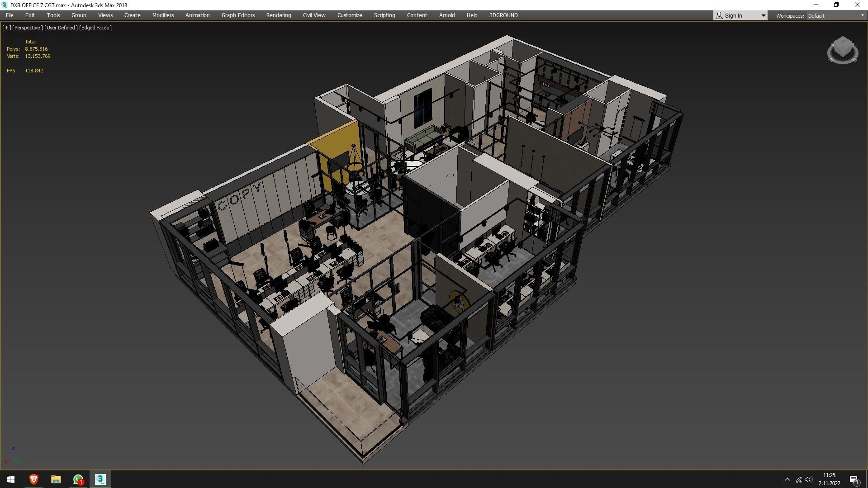The image size is (868, 488).
Task: Open the Civil View menu
Action: 314,15
